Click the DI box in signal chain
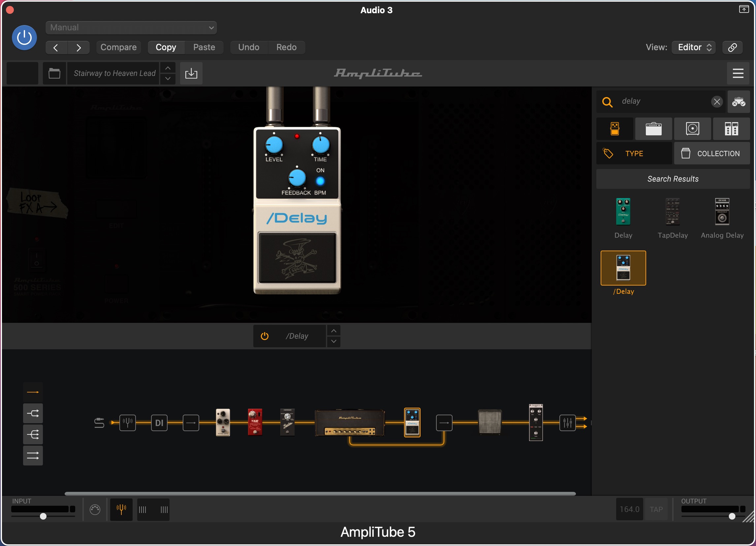The height and width of the screenshot is (546, 756). click(159, 423)
